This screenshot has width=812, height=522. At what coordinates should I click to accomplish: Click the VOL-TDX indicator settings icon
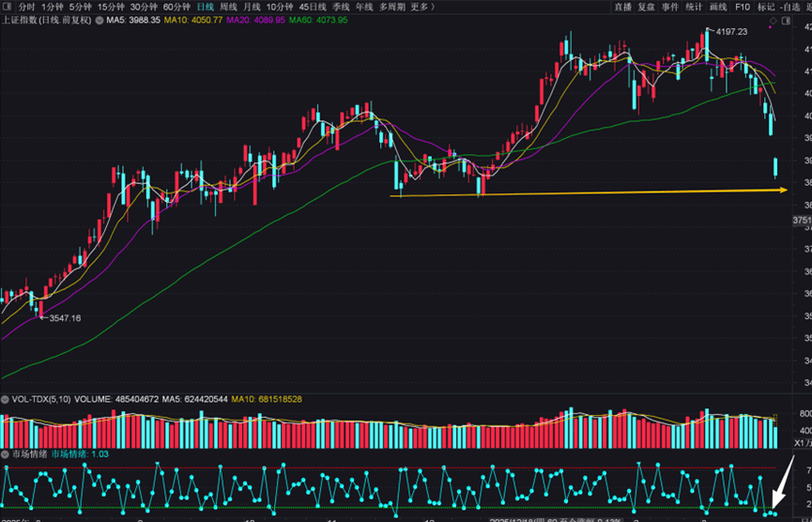6,399
